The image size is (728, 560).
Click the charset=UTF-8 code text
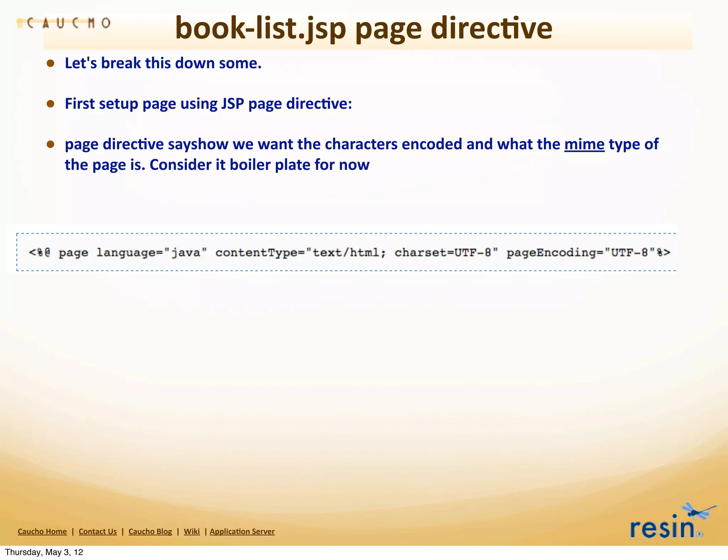click(x=446, y=253)
